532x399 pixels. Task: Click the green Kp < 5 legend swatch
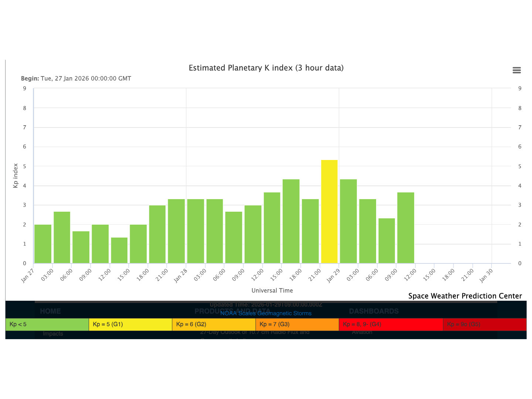47,324
